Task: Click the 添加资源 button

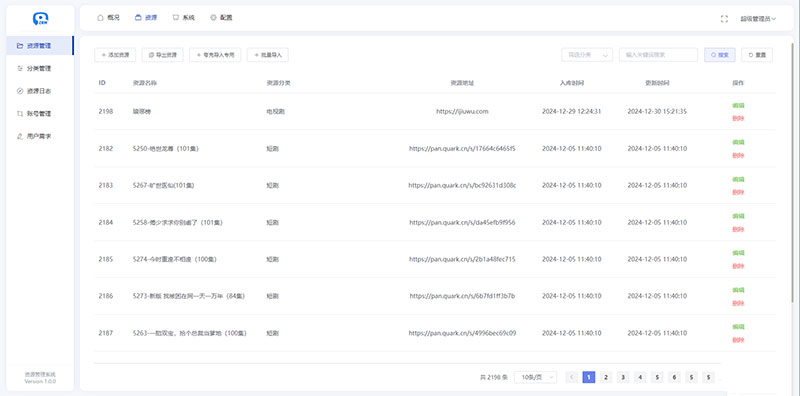Action: point(115,55)
